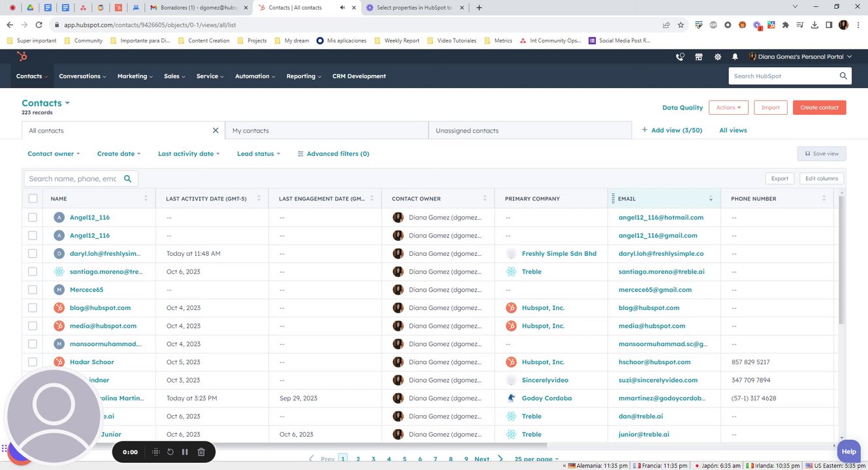Open the Hadar Schoor contact record
The height and width of the screenshot is (470, 868).
(91, 362)
